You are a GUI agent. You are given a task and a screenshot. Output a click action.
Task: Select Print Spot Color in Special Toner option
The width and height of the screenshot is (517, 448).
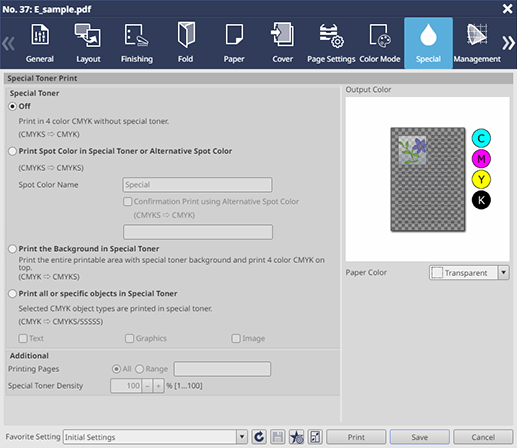tap(12, 151)
